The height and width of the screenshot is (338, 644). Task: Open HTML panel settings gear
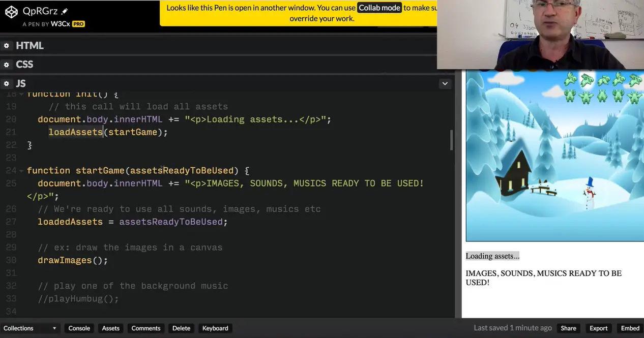click(7, 46)
